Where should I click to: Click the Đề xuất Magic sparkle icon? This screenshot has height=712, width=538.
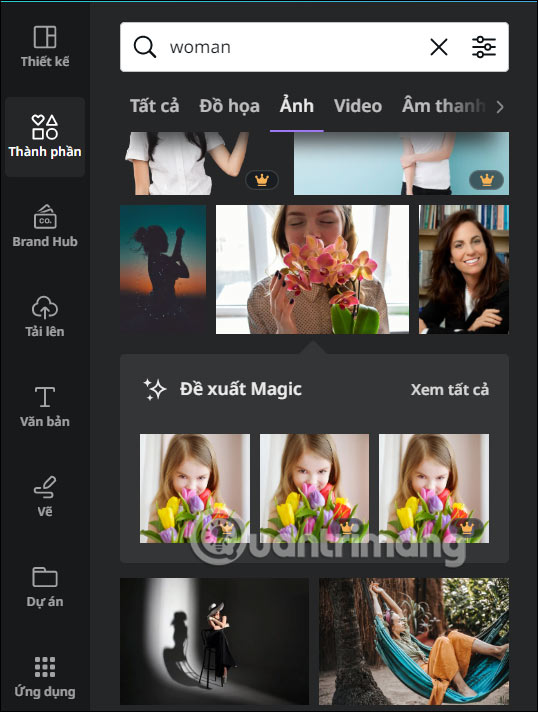pos(155,389)
